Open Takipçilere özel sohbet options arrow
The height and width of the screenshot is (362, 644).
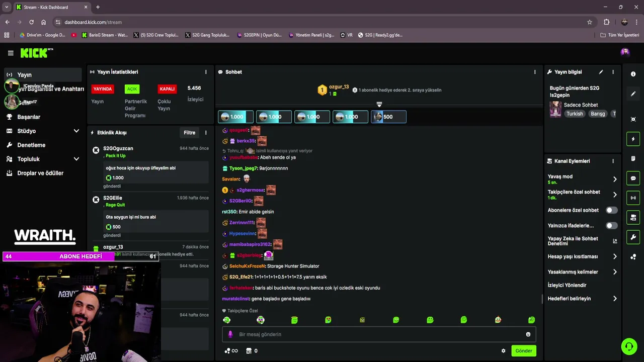click(x=615, y=195)
